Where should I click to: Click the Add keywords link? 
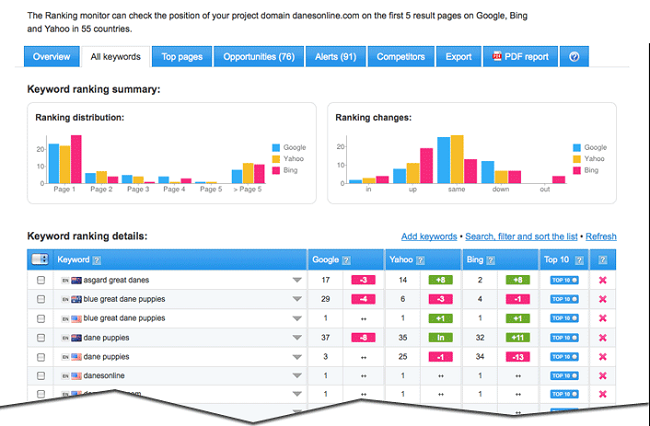coord(429,237)
